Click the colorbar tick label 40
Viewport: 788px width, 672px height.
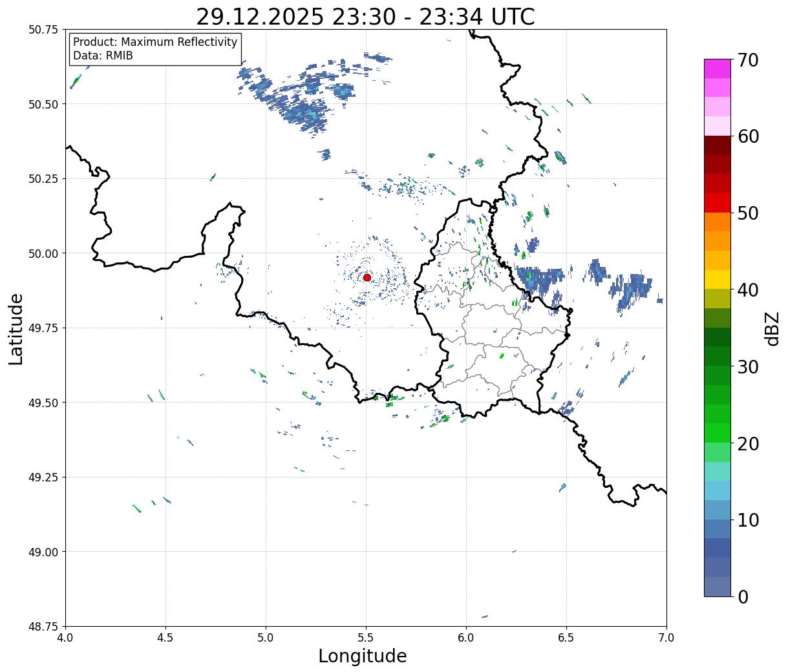pos(748,290)
